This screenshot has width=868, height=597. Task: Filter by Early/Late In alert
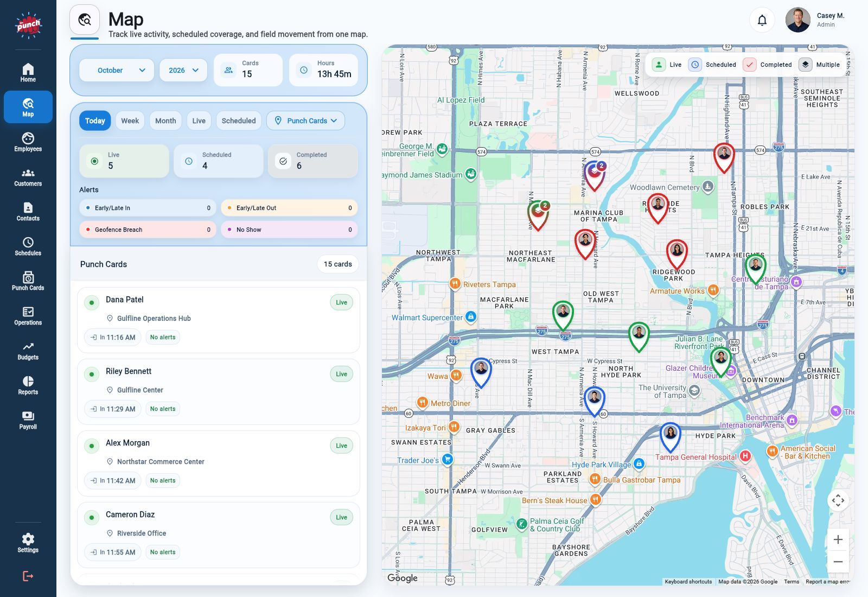148,208
